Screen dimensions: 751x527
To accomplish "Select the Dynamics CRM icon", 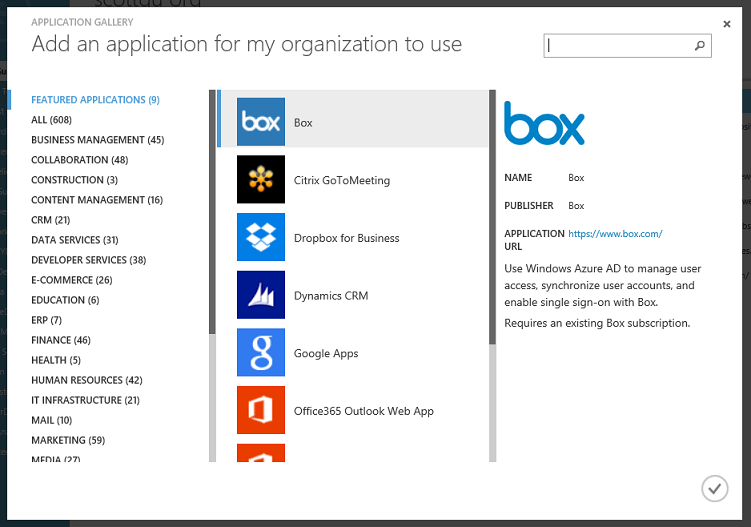I will (x=260, y=295).
